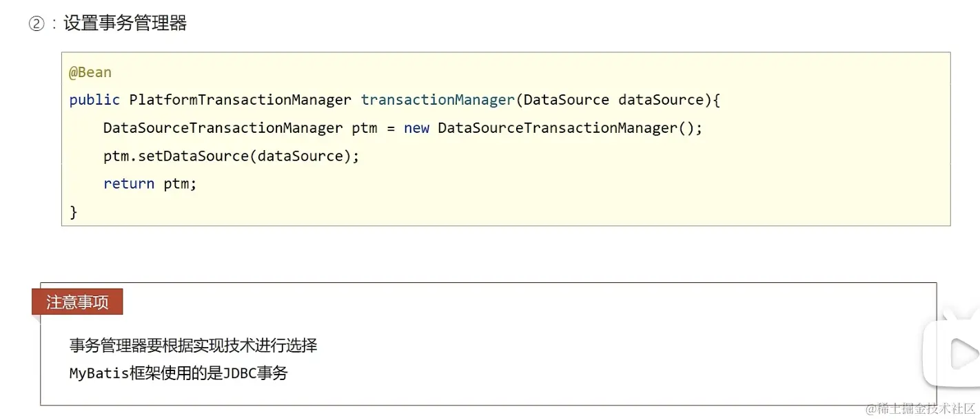The image size is (980, 420).
Task: Click the DataSourceTransactionManager() constructor call
Action: tap(569, 128)
